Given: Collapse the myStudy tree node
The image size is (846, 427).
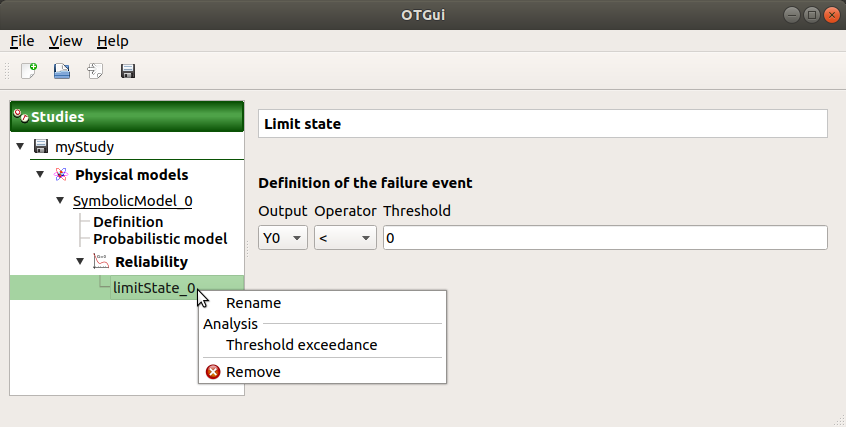Looking at the screenshot, I should point(20,147).
